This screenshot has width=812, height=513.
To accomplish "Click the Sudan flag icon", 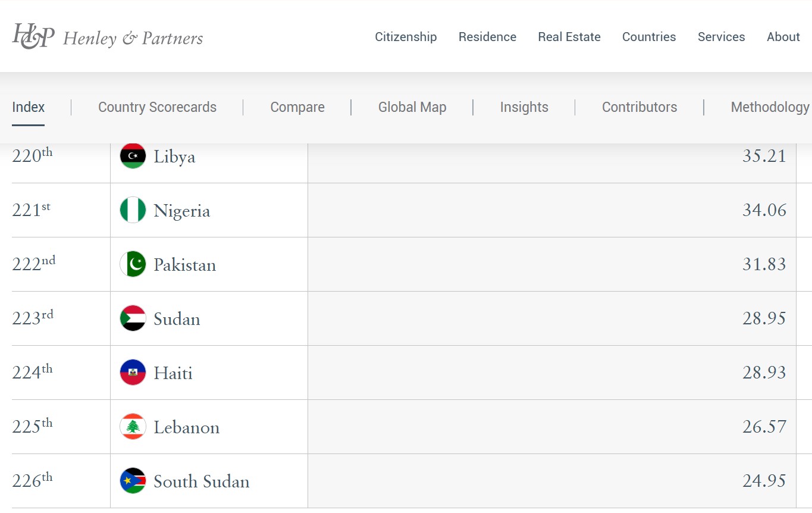I will (133, 318).
